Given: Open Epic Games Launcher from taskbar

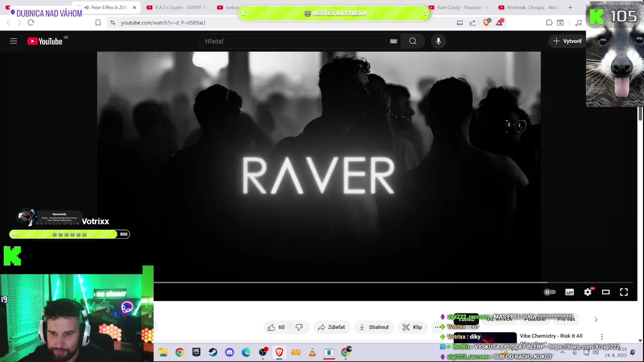Looking at the screenshot, I should (196, 353).
